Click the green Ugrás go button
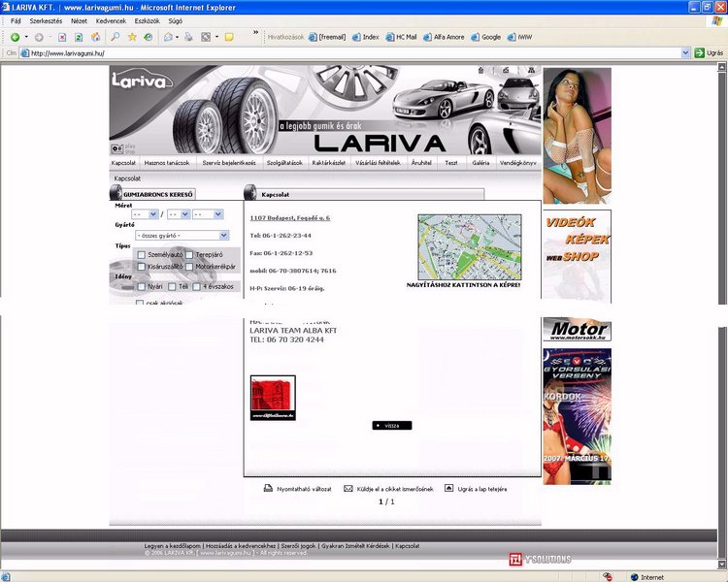 pos(709,53)
